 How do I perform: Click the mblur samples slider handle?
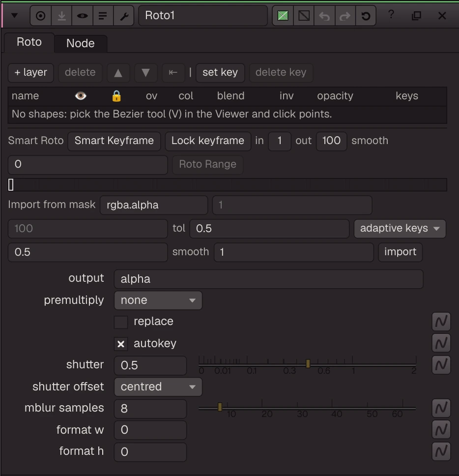(220, 407)
